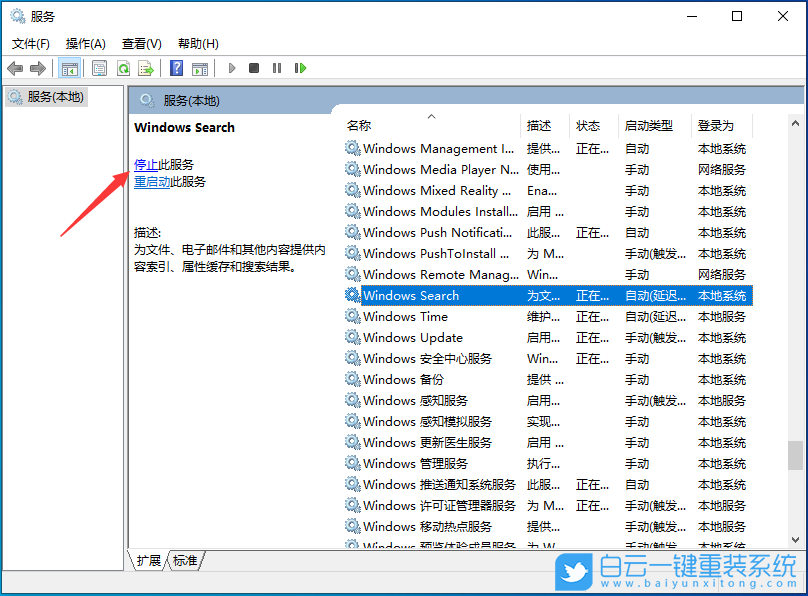Image resolution: width=808 pixels, height=596 pixels.
Task: Open the 查看 menu
Action: tap(141, 43)
